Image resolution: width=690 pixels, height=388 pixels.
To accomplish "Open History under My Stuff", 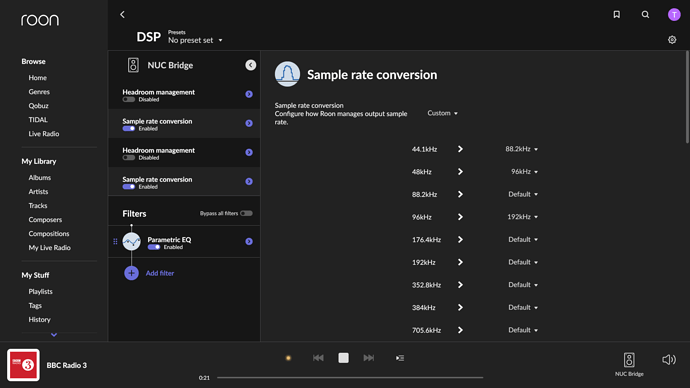I will (x=40, y=320).
